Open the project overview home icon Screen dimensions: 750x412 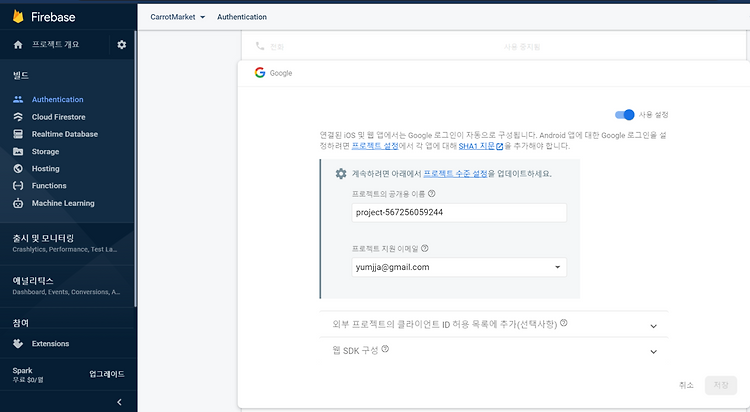[18, 45]
